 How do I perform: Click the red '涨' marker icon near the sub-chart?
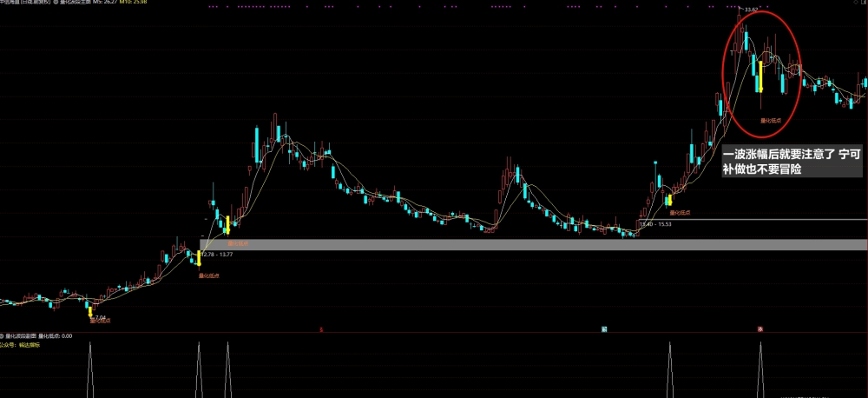click(x=760, y=329)
